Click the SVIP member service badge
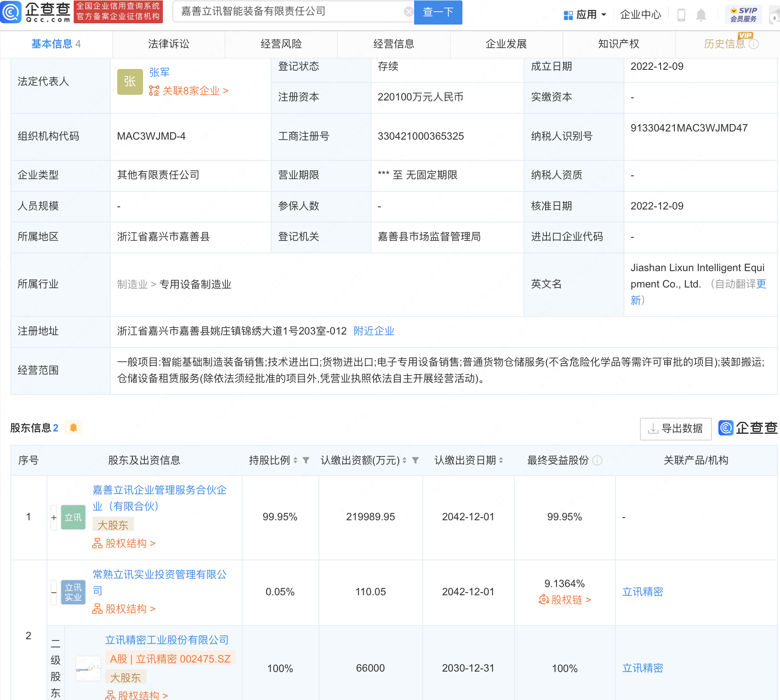780x700 pixels. click(x=743, y=15)
